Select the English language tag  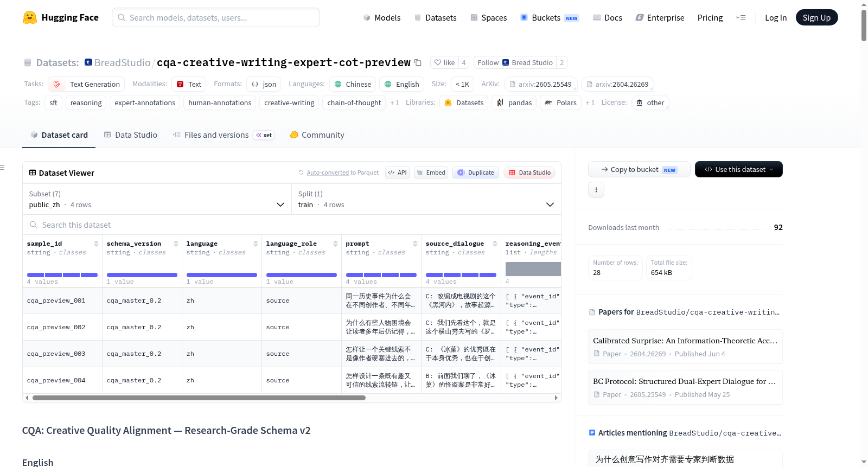click(401, 84)
